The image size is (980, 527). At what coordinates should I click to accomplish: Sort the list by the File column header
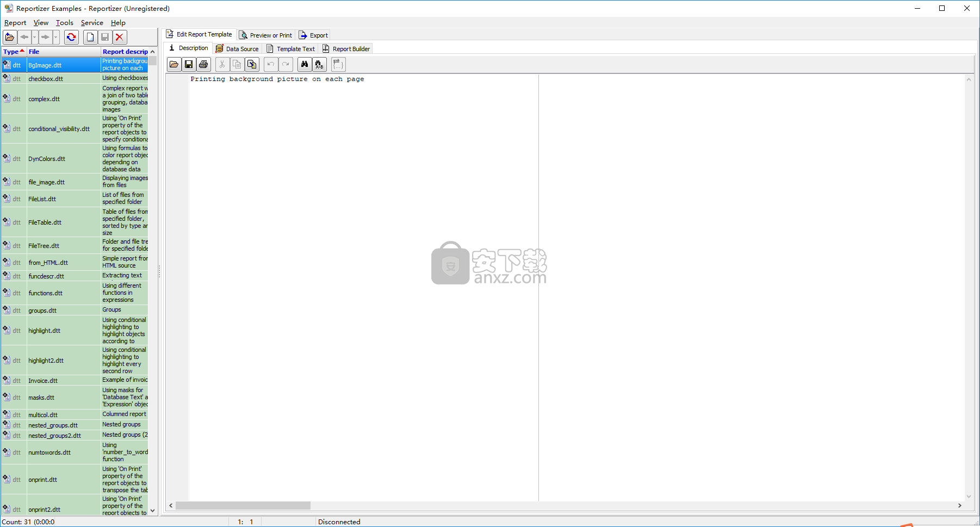tap(64, 52)
